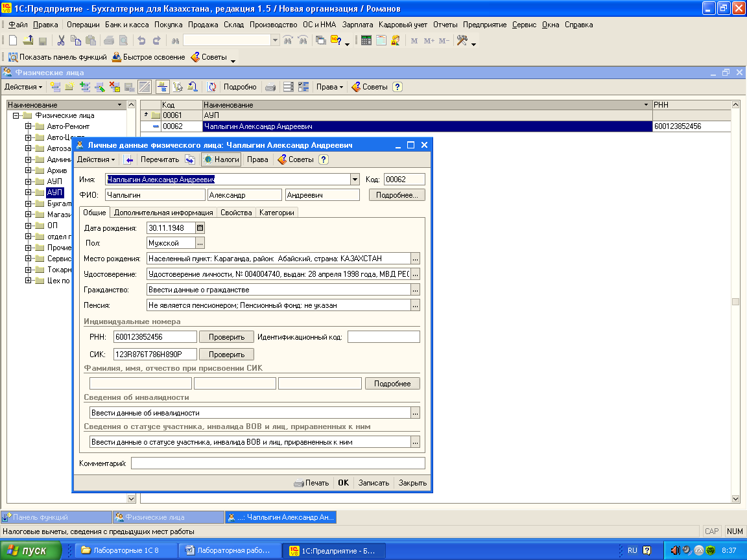Click the Refresh list icon

211,87
